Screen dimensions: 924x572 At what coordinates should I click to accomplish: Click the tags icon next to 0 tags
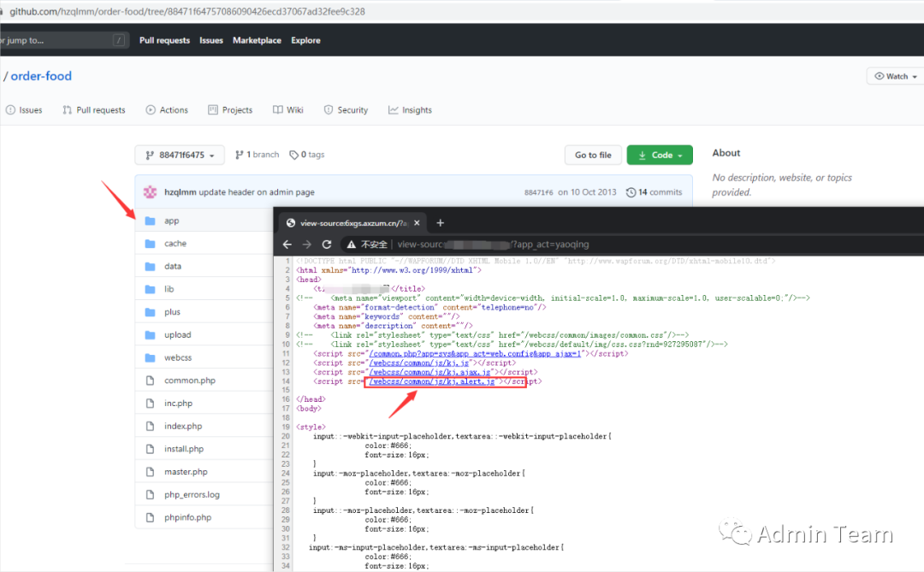click(x=293, y=155)
